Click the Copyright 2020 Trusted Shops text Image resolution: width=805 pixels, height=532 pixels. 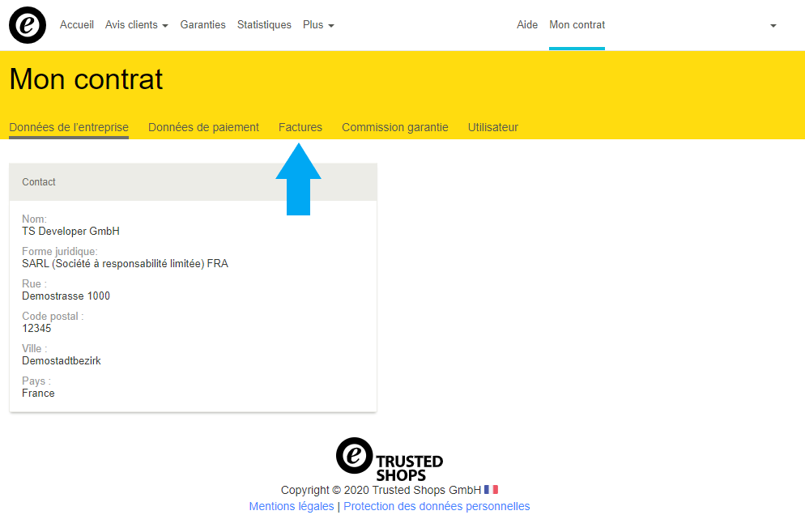tap(381, 490)
